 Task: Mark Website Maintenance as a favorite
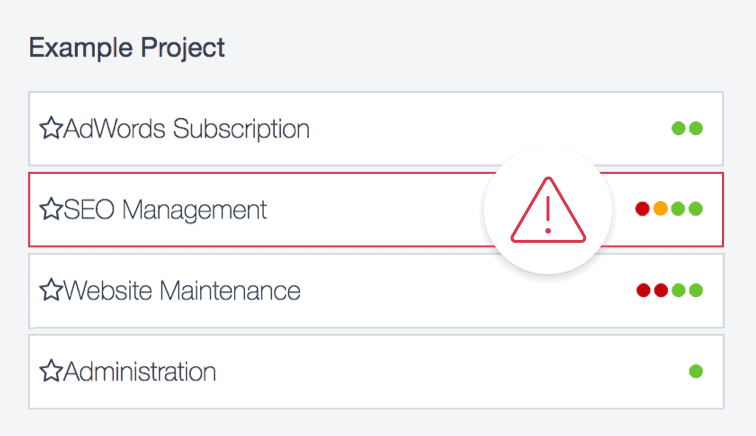[50, 291]
